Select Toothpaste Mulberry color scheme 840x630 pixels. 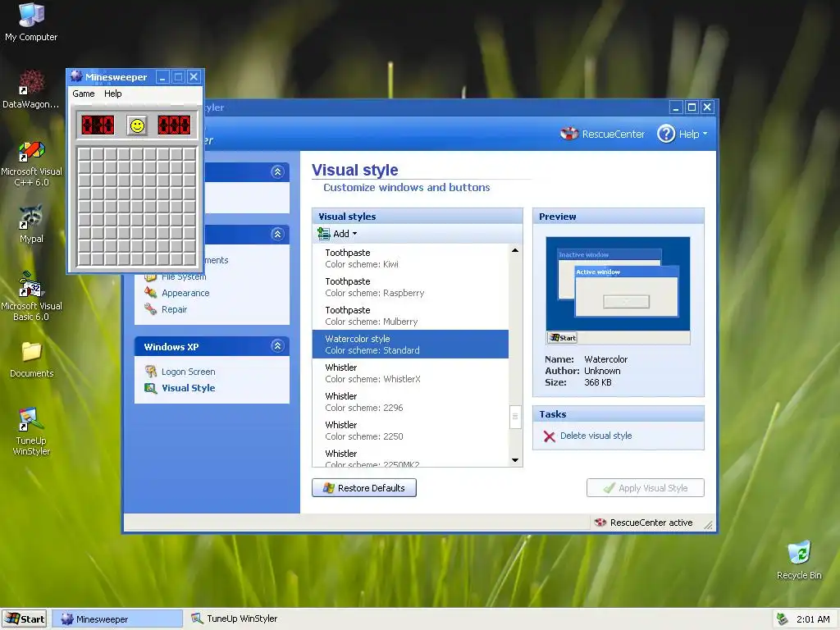(x=410, y=316)
